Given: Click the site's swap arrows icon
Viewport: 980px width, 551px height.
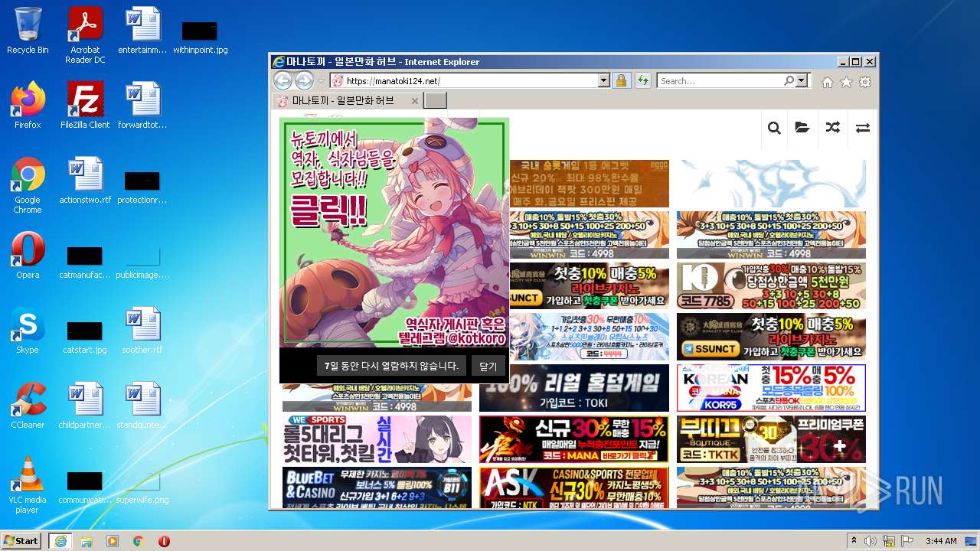Looking at the screenshot, I should point(863,128).
